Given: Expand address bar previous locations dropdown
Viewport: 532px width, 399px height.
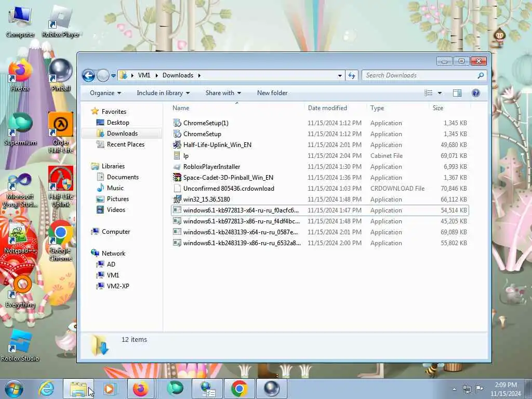Looking at the screenshot, I should [x=340, y=76].
